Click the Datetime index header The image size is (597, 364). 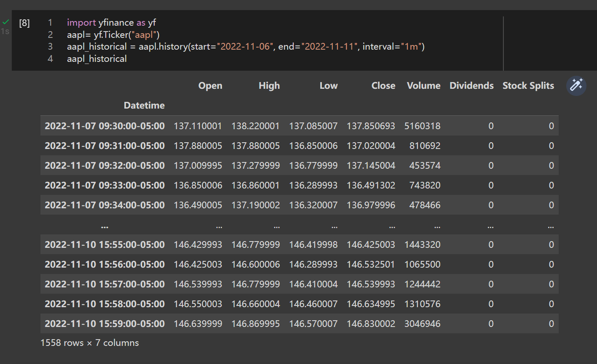[144, 106]
